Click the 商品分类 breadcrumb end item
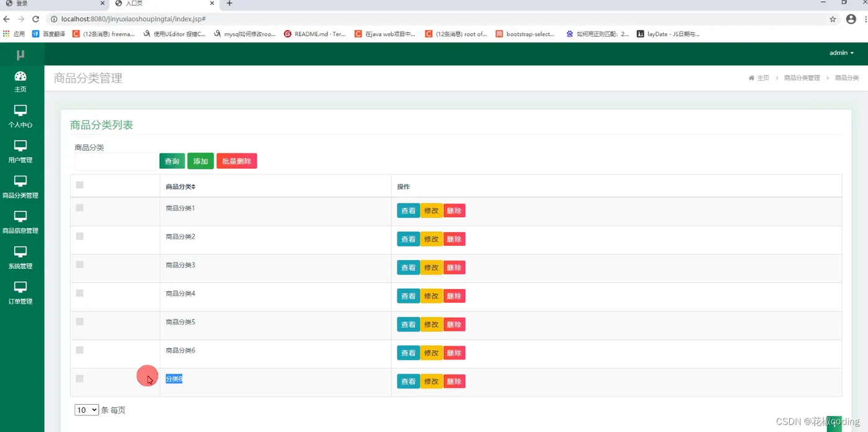This screenshot has height=432, width=868. pyautogui.click(x=847, y=78)
